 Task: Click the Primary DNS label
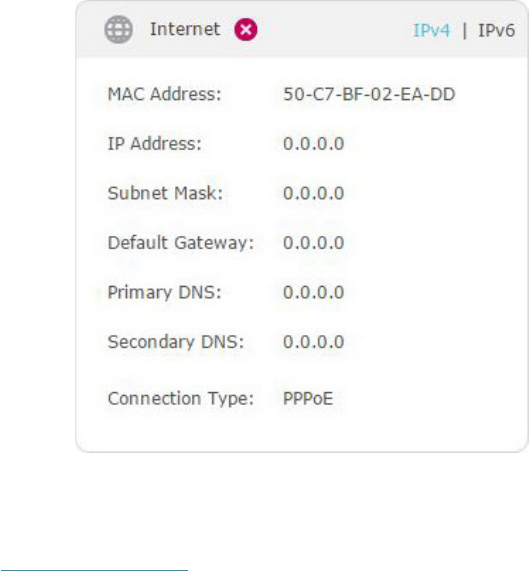[164, 292]
